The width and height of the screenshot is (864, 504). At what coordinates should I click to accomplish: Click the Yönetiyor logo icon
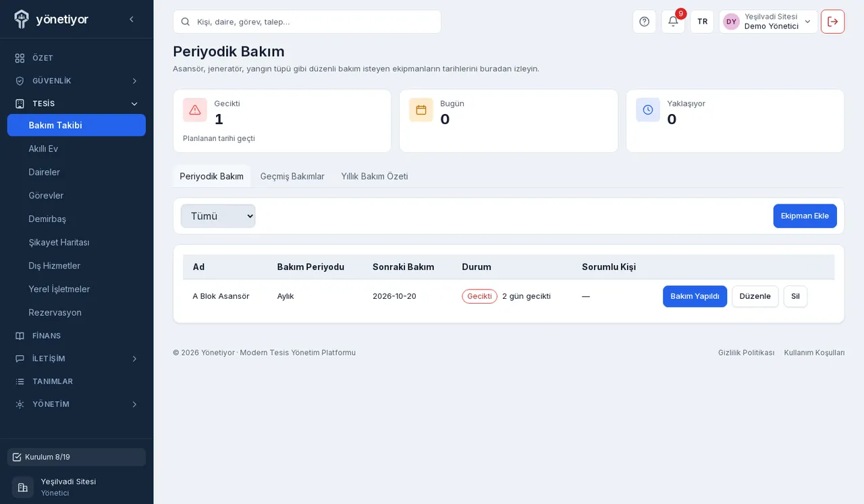coord(22,19)
